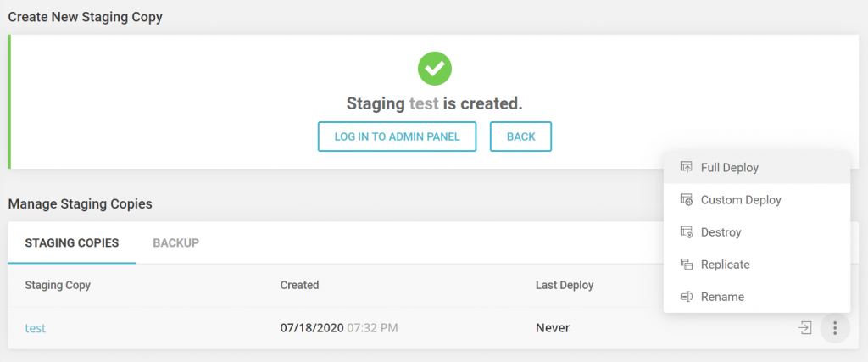Click the Created column header

[299, 285]
